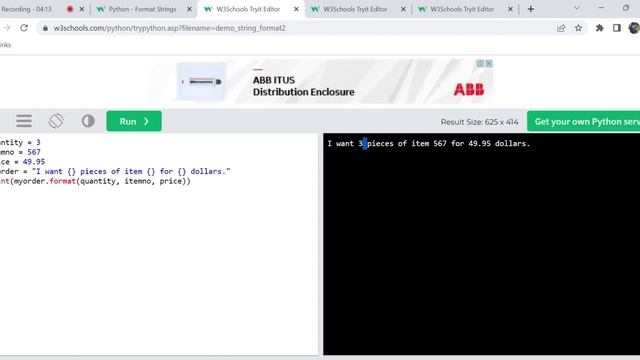The width and height of the screenshot is (640, 360).
Task: Bookmark this page with the star icon
Action: [578, 28]
